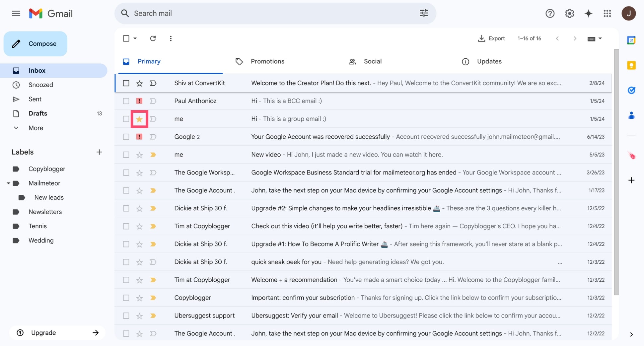
Task: Star the 'New video' email
Action: 139,155
